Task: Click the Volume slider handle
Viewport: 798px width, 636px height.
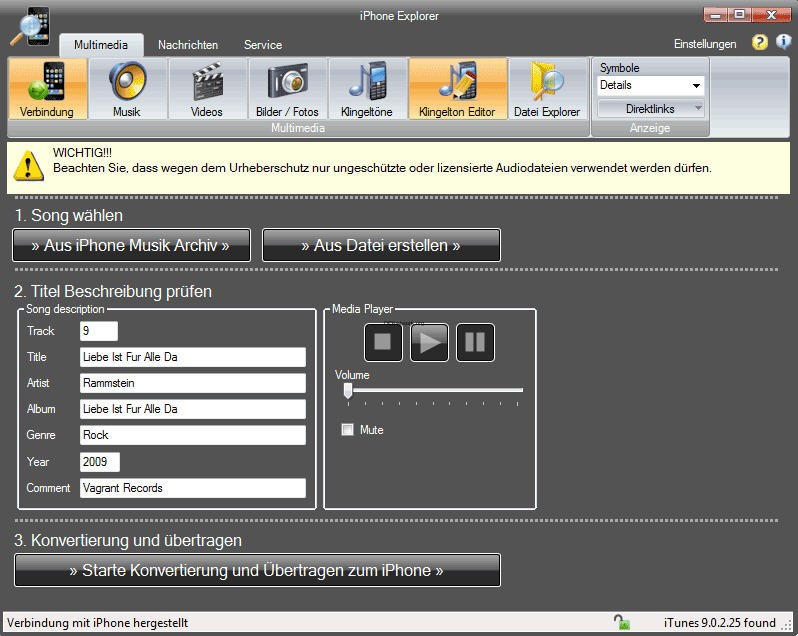Action: click(348, 391)
